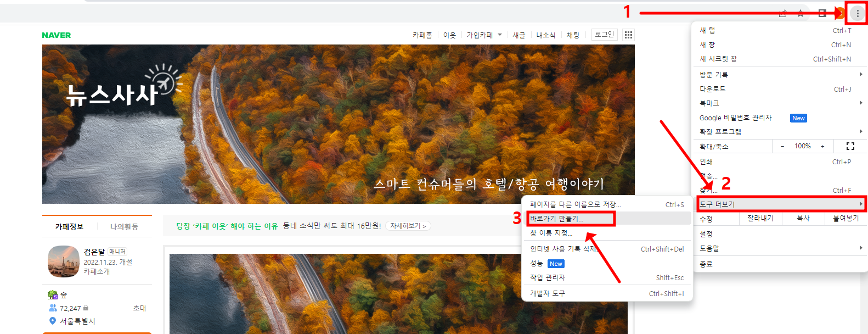Click 붙여넣기 in edit row
This screenshot has width=868, height=334.
pyautogui.click(x=846, y=218)
